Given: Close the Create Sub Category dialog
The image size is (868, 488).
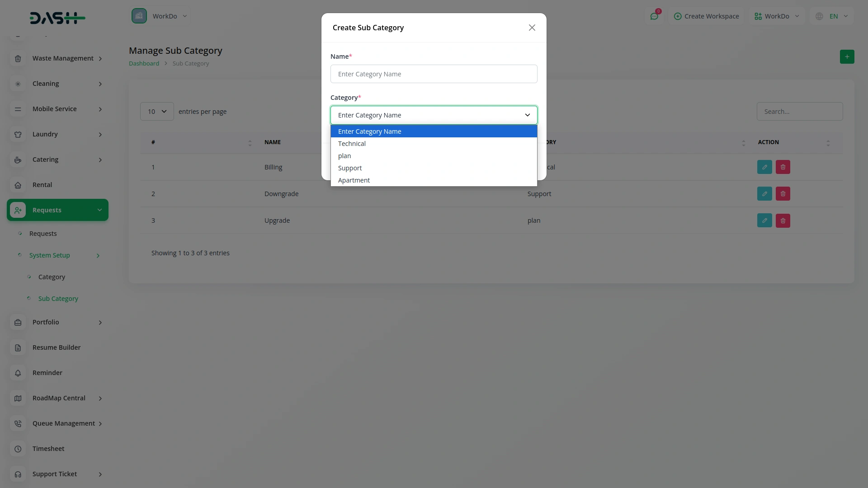Looking at the screenshot, I should click(x=532, y=28).
